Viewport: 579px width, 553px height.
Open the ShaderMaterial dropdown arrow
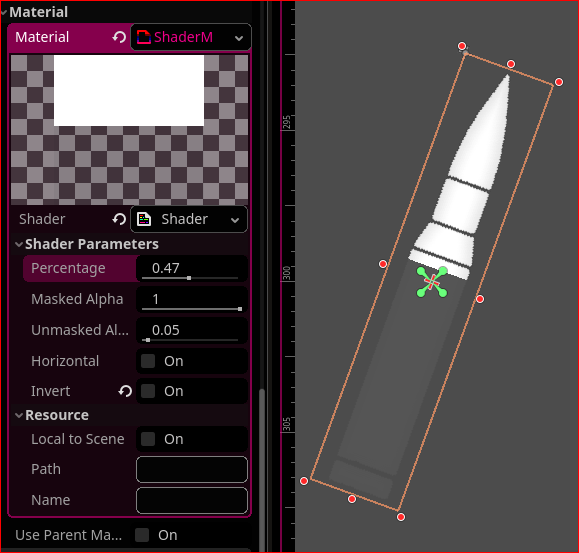click(x=239, y=38)
